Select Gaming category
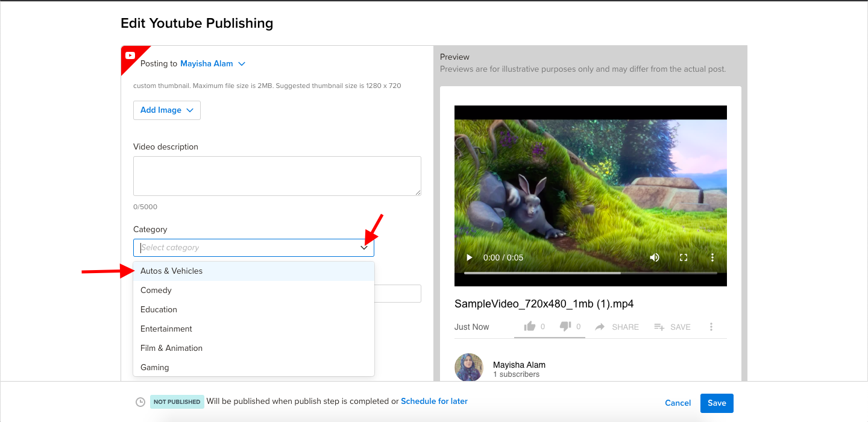 (254, 368)
